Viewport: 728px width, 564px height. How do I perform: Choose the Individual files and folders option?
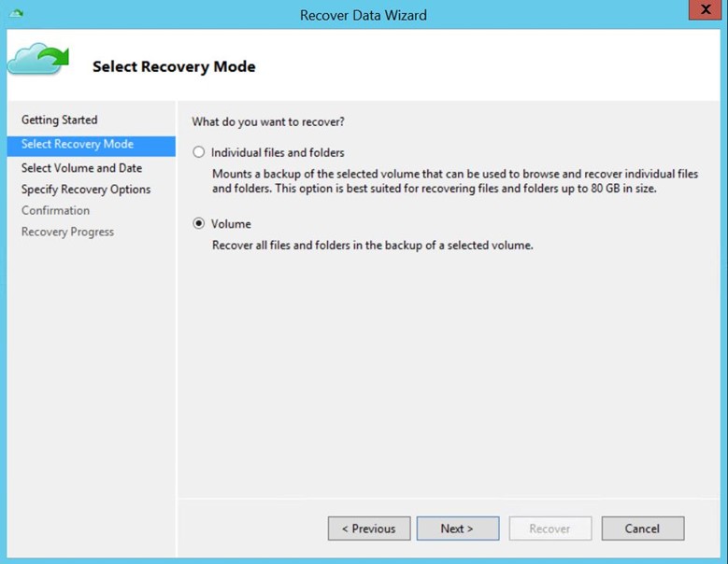[x=198, y=152]
